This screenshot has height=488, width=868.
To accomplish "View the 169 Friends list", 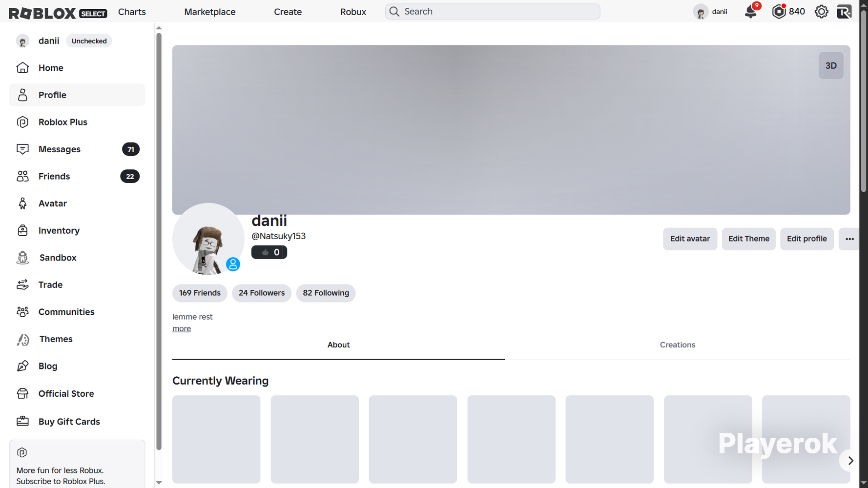I will click(200, 293).
